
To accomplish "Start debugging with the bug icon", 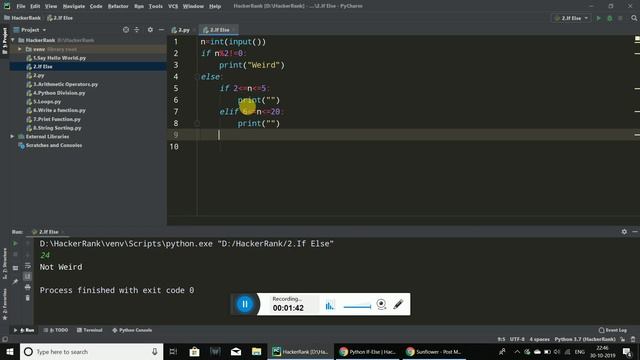I will (610, 18).
